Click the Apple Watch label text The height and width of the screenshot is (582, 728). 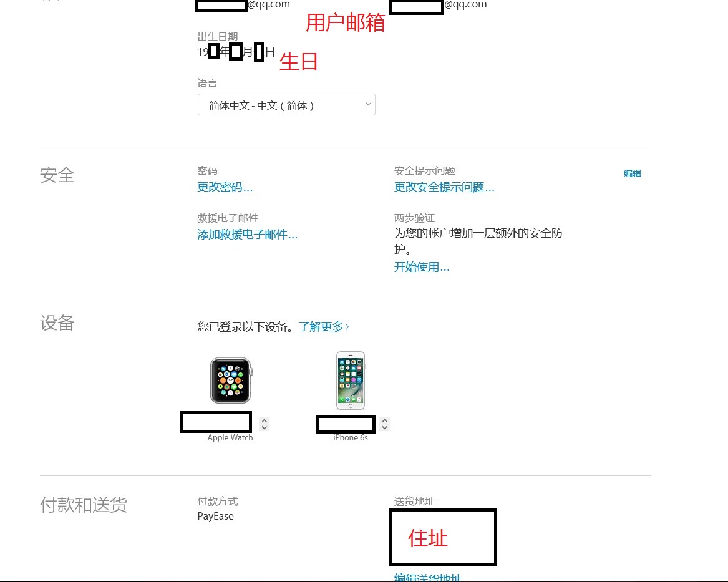[x=230, y=438]
